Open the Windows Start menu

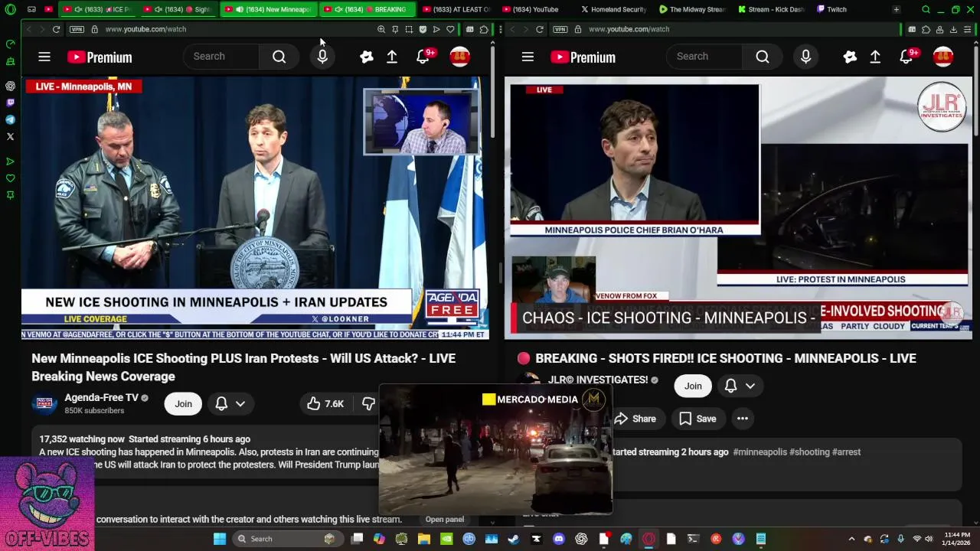click(x=220, y=539)
